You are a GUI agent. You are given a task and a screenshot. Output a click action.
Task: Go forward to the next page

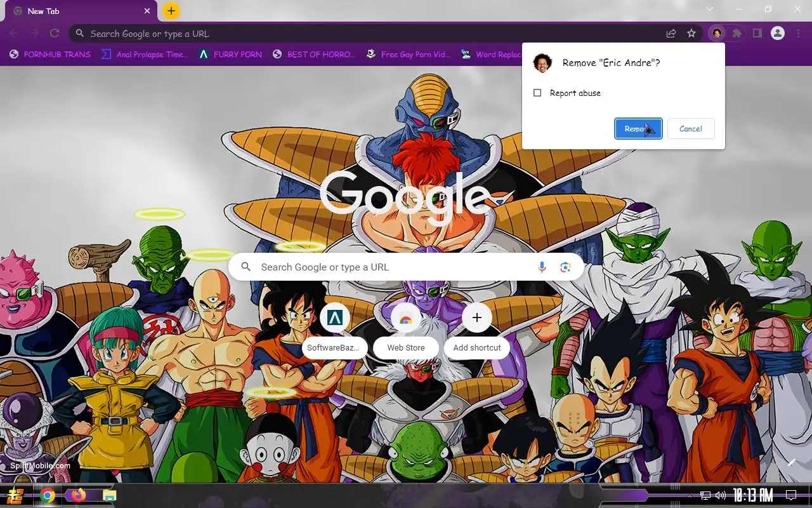click(34, 34)
